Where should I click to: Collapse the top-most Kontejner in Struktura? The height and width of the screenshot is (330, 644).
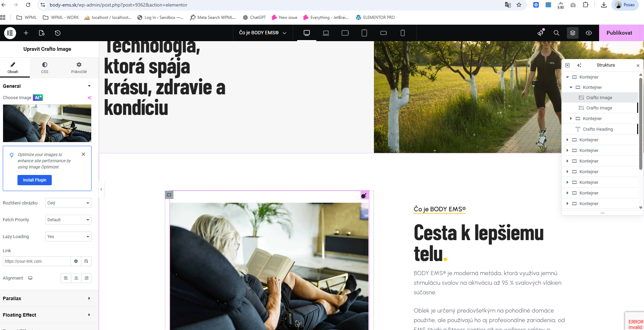[x=568, y=77]
